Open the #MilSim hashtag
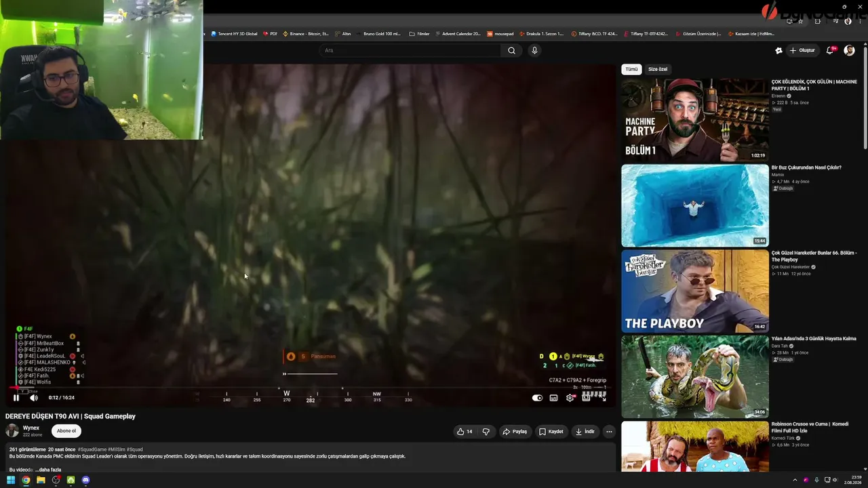Screen dimensions: 868x488 point(117,449)
